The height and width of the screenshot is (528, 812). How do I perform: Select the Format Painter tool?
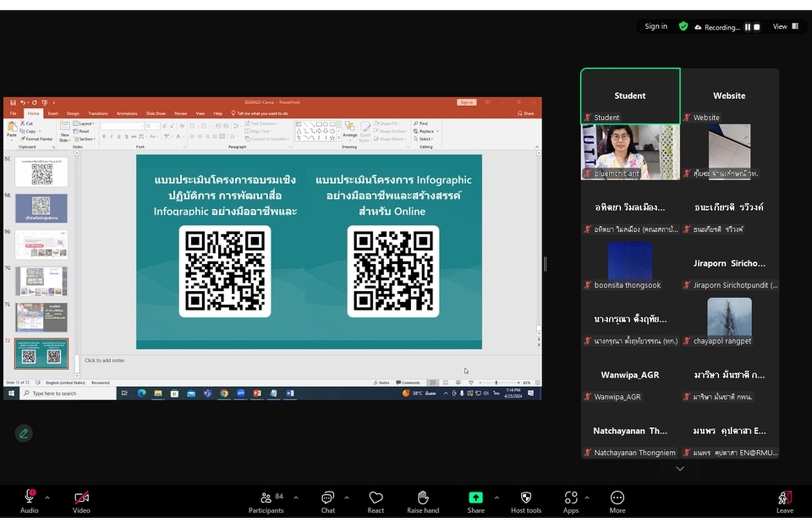(x=37, y=139)
